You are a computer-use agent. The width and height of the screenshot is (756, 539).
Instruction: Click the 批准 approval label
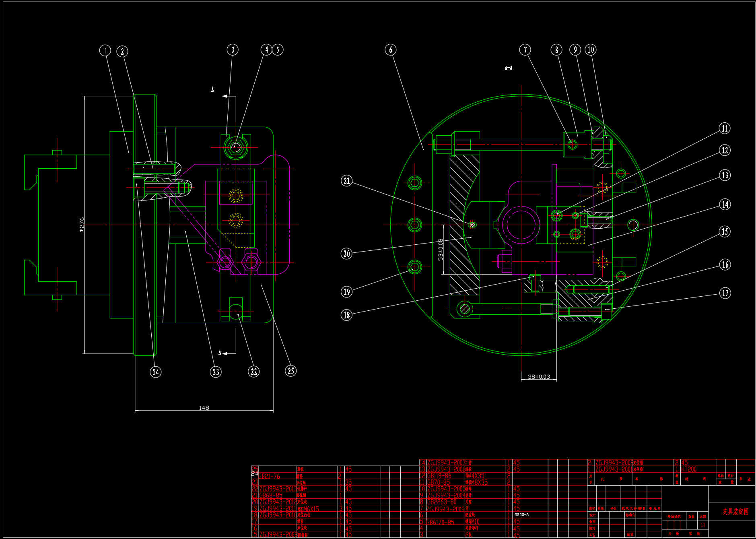pyautogui.click(x=630, y=535)
